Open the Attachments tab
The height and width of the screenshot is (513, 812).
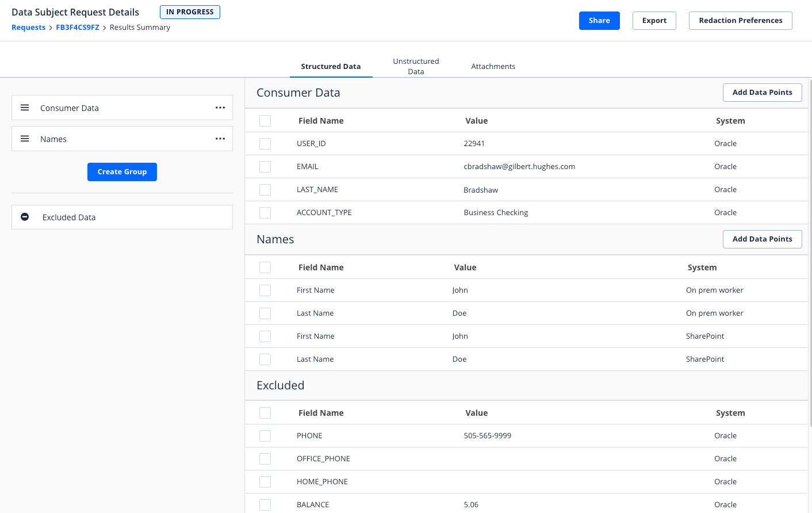pyautogui.click(x=493, y=66)
